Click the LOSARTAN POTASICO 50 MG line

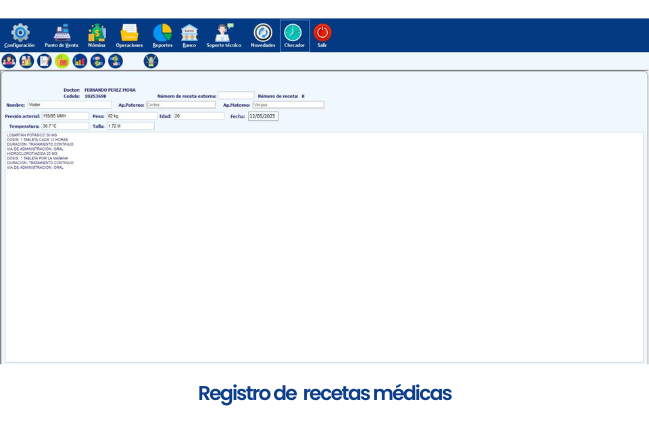tap(32, 135)
